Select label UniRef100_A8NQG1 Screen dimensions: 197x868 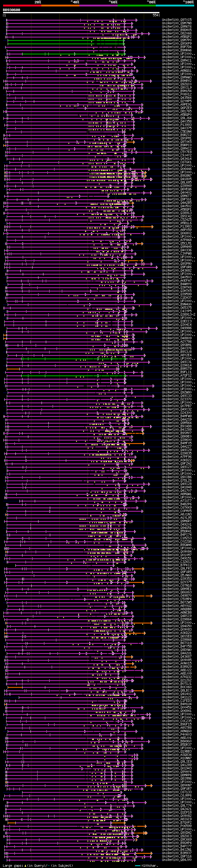pyautogui.click(x=177, y=71)
